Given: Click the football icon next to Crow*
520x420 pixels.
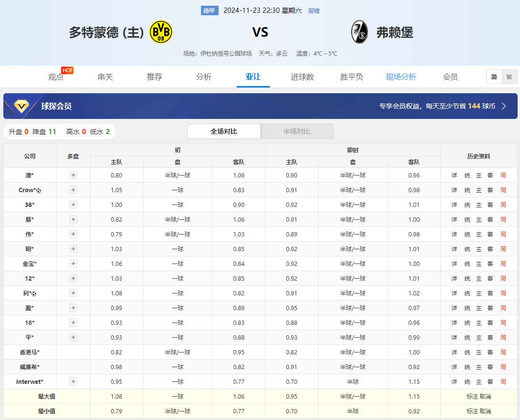Looking at the screenshot, I should (39, 191).
